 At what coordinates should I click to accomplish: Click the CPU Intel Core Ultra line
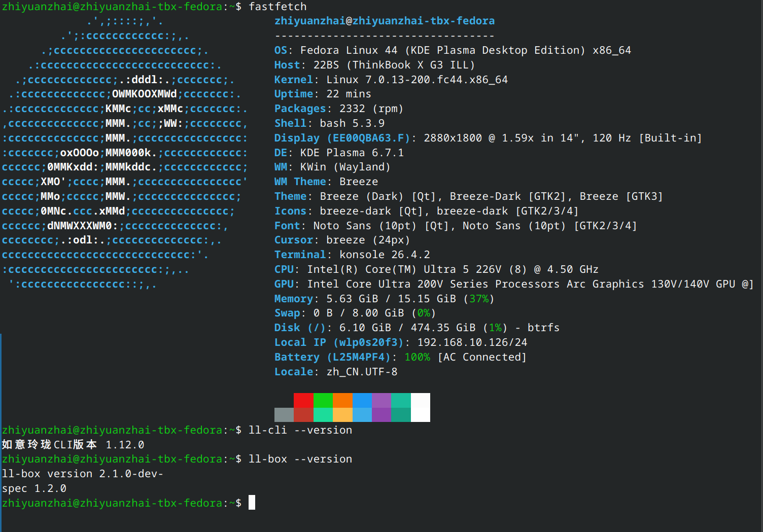coord(436,269)
